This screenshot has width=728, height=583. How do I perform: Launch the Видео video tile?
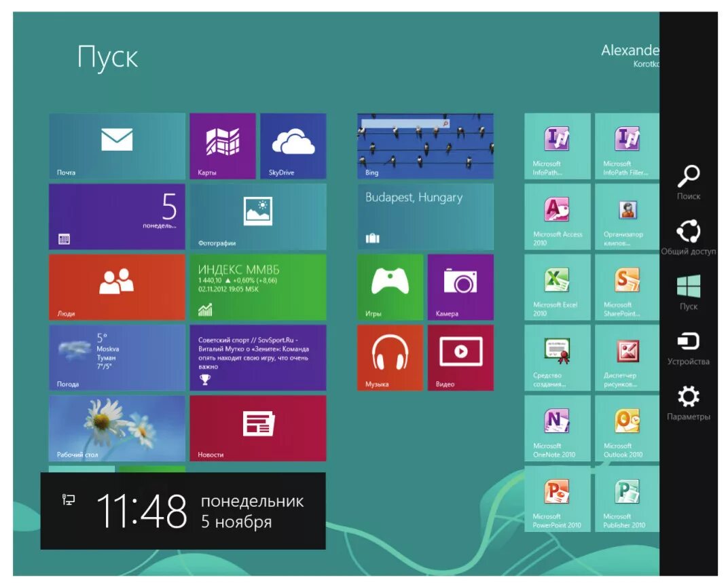tap(461, 358)
